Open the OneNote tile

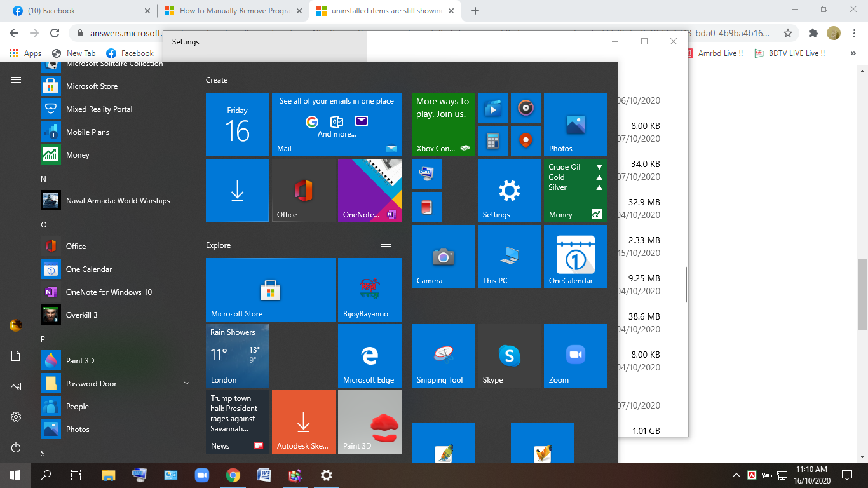(369, 191)
